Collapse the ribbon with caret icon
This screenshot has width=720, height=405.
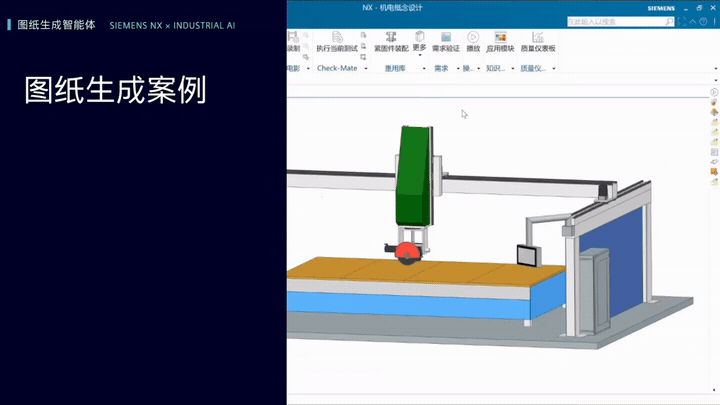tap(692, 22)
